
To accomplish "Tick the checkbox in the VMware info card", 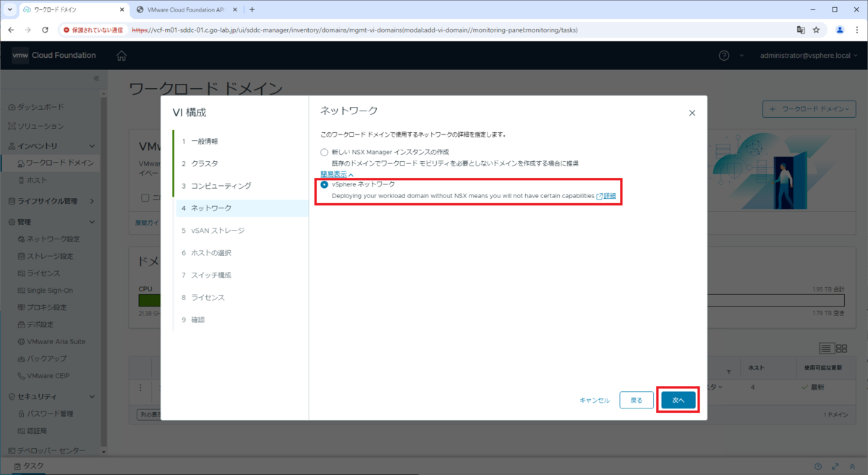I will coord(145,197).
